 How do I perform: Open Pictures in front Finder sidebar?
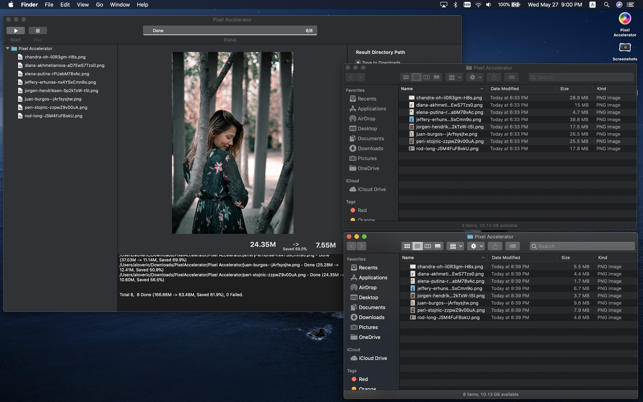[364, 327]
